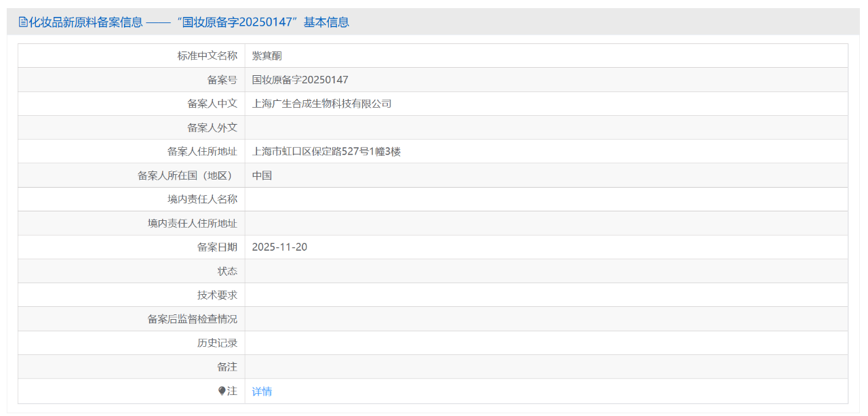Click the 备案人外文 empty cell
Viewport: 868px width, 416px height.
point(475,127)
